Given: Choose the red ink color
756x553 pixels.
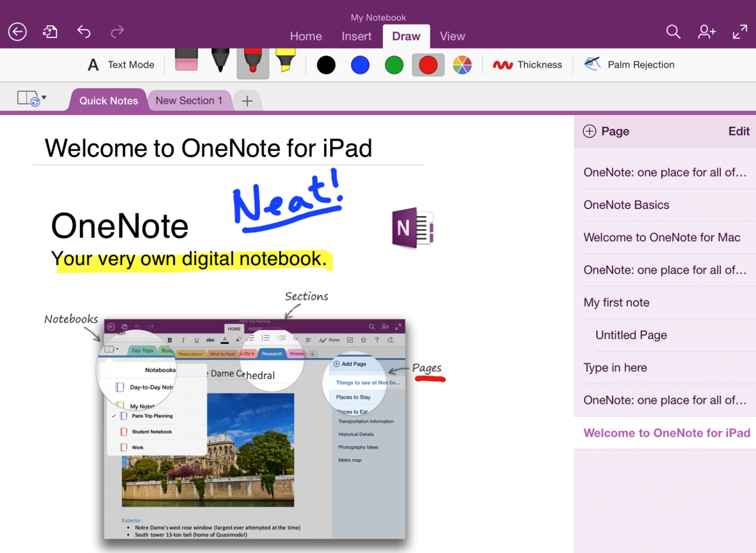Looking at the screenshot, I should 428,65.
